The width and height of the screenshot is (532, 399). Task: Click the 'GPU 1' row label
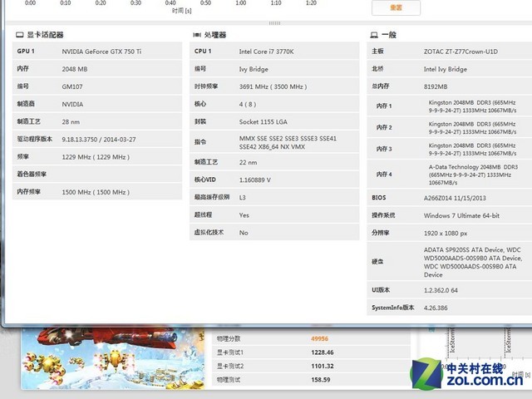pyautogui.click(x=26, y=52)
